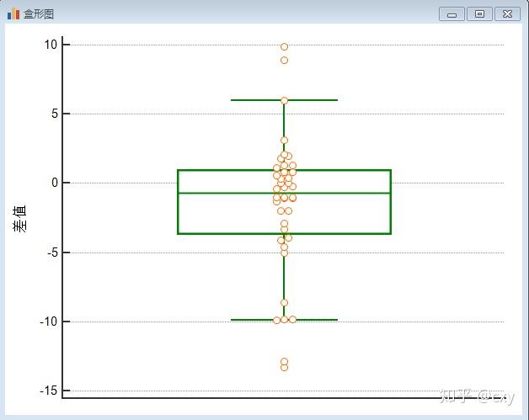Image resolution: width=529 pixels, height=420 pixels.
Task: Click the data point on upper whisker cap
Action: pos(285,100)
